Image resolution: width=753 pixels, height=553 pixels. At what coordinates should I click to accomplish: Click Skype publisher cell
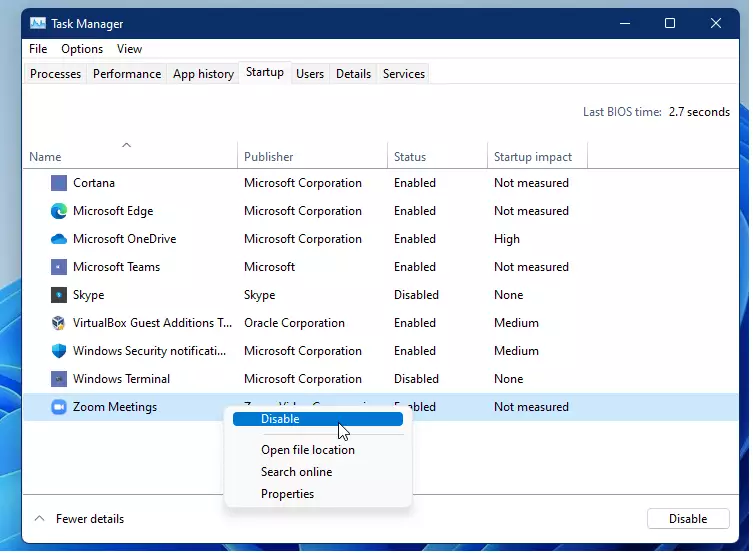pos(259,295)
